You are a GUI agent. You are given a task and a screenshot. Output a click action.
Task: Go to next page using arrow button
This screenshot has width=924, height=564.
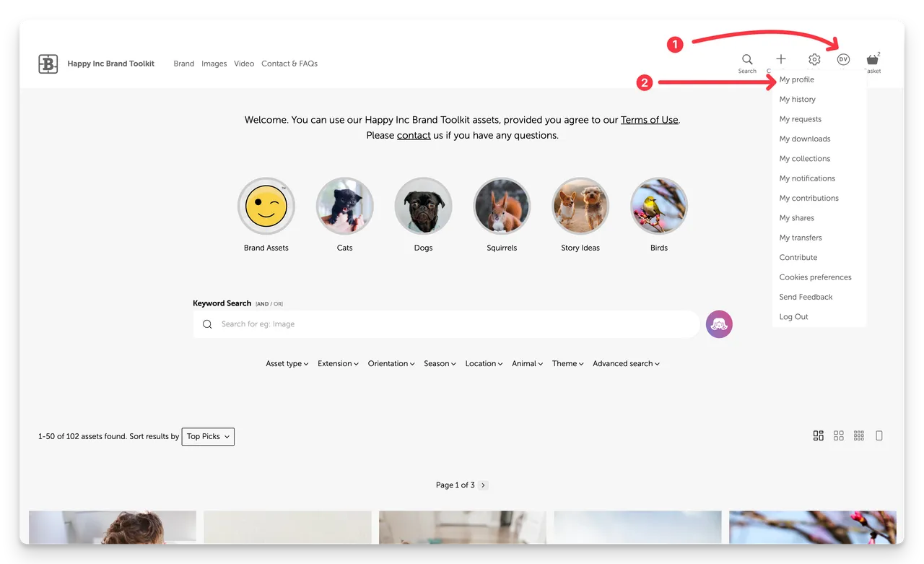[484, 485]
